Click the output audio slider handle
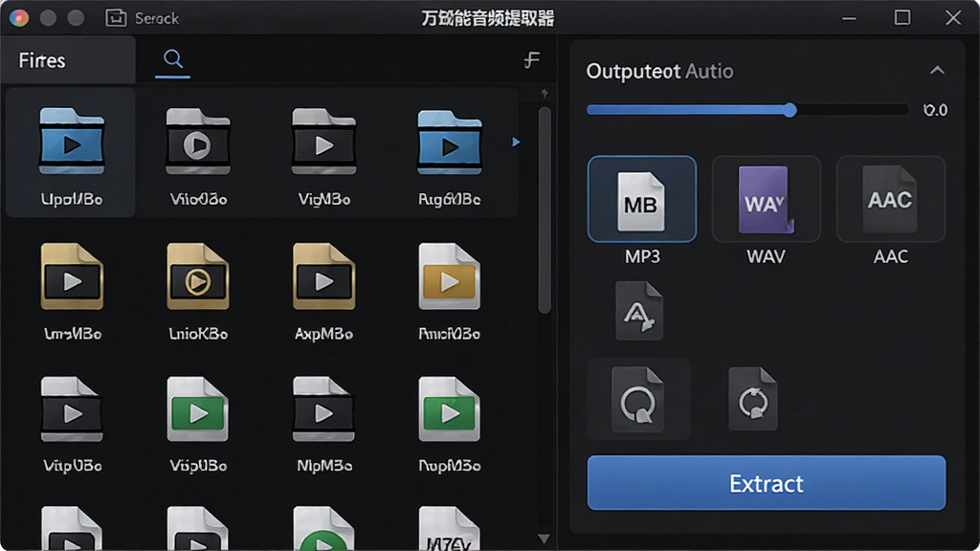Screen dimensions: 980x551 click(x=790, y=111)
